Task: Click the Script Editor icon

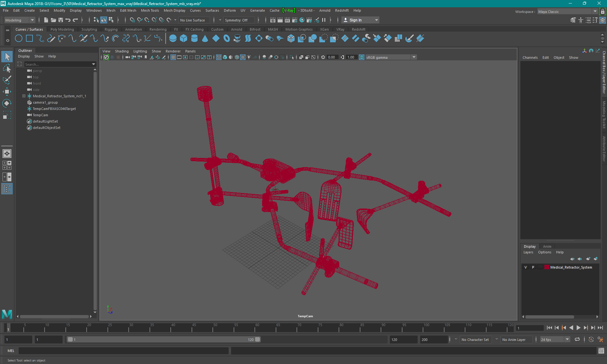Action: (601, 351)
